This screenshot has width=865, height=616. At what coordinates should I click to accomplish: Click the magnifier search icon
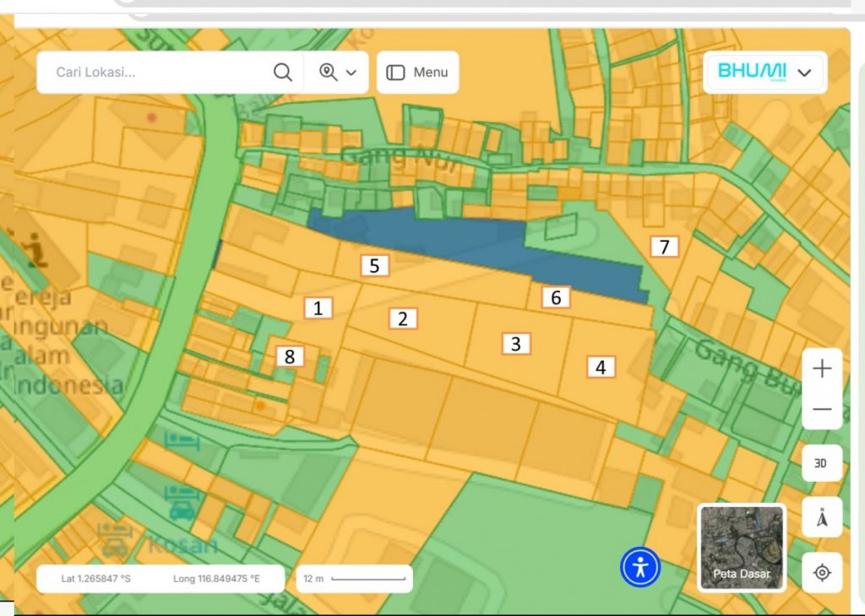[283, 73]
